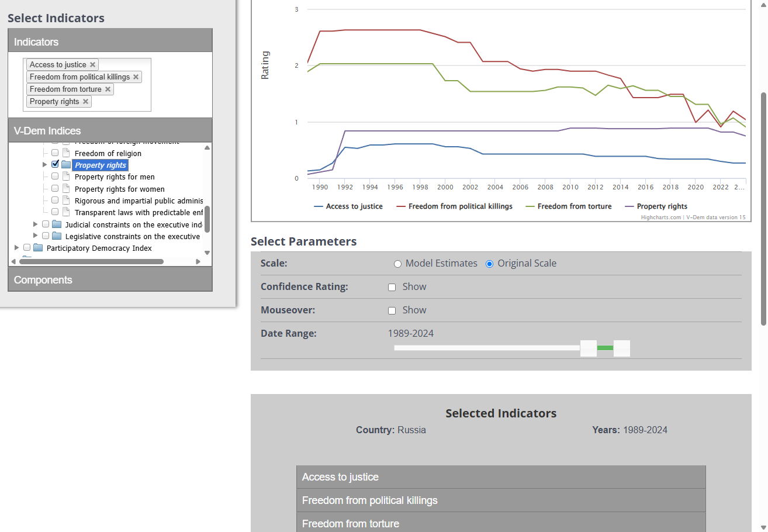Select the Model Estimates radio button
Screen dimensions: 768x532
point(397,264)
